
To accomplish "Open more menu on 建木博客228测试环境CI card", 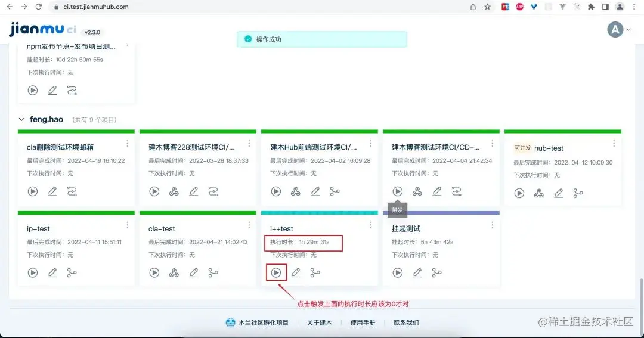I will (249, 143).
